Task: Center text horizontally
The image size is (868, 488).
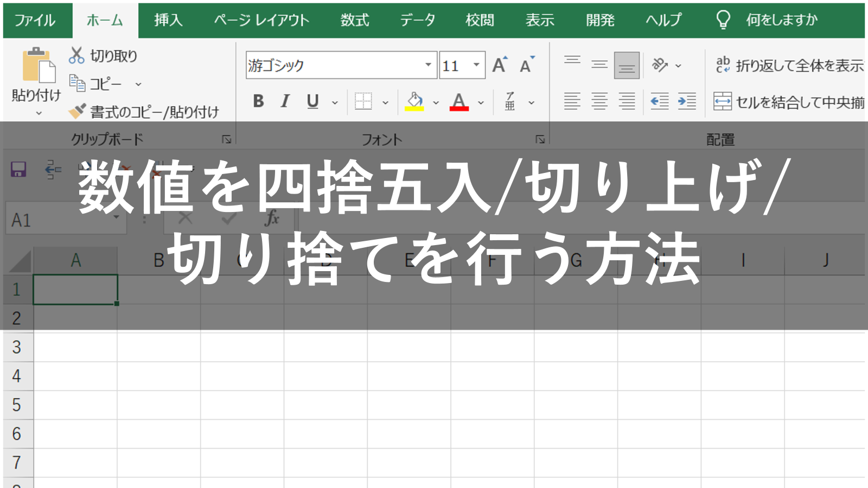Action: click(x=599, y=101)
